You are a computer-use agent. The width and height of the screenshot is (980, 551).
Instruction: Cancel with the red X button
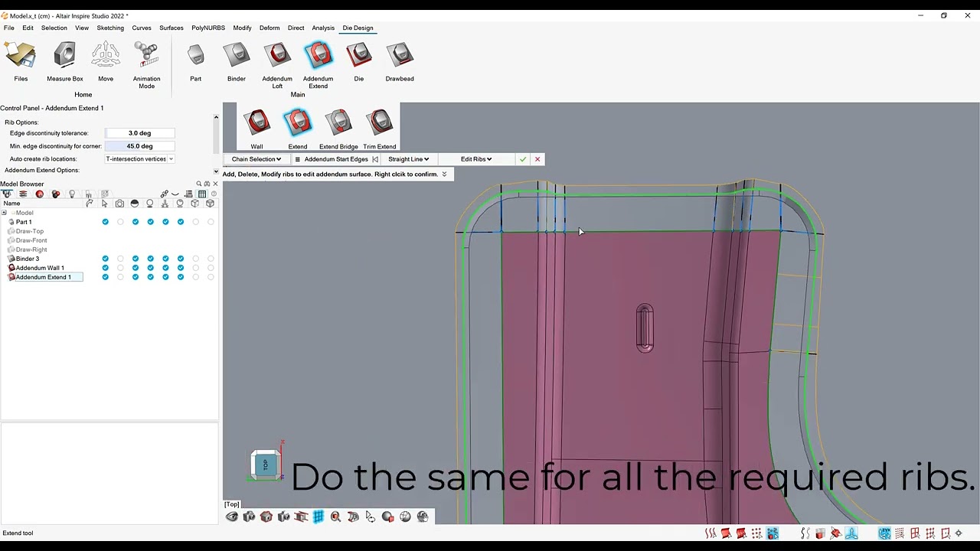point(537,159)
